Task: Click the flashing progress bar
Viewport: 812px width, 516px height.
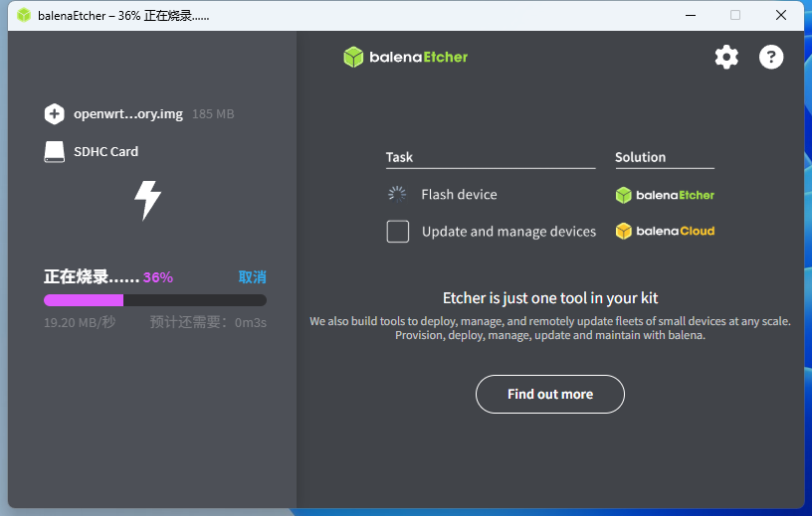Action: pyautogui.click(x=155, y=300)
